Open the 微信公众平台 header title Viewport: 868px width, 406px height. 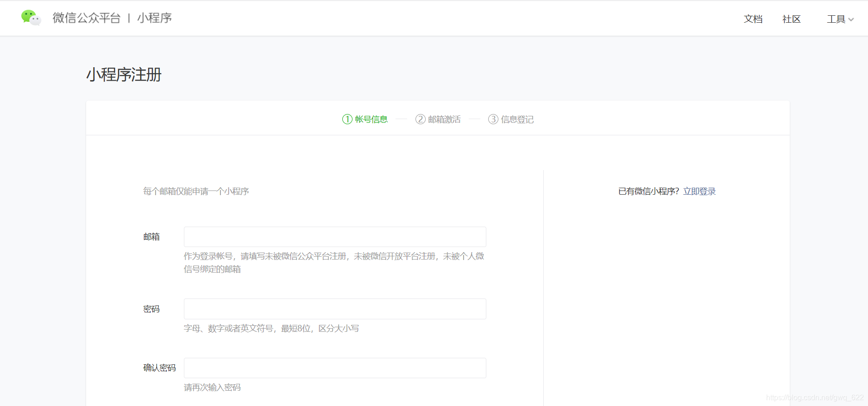[87, 18]
